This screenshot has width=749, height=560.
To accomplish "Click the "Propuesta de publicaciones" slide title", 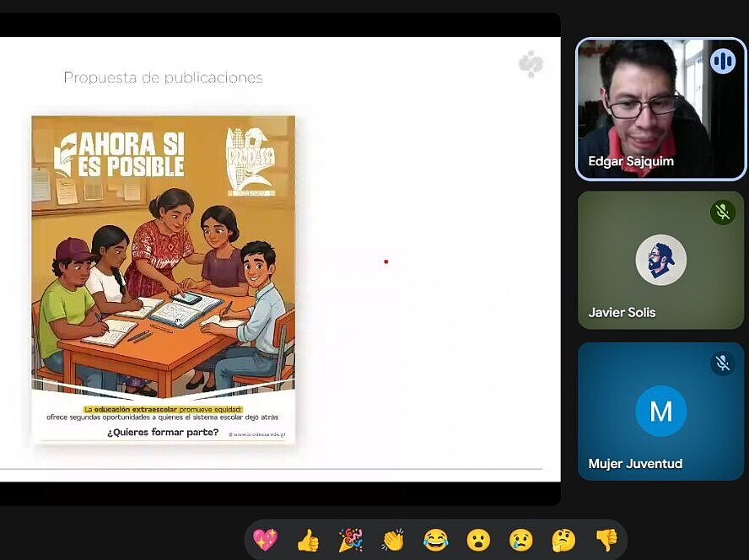I will tap(163, 78).
